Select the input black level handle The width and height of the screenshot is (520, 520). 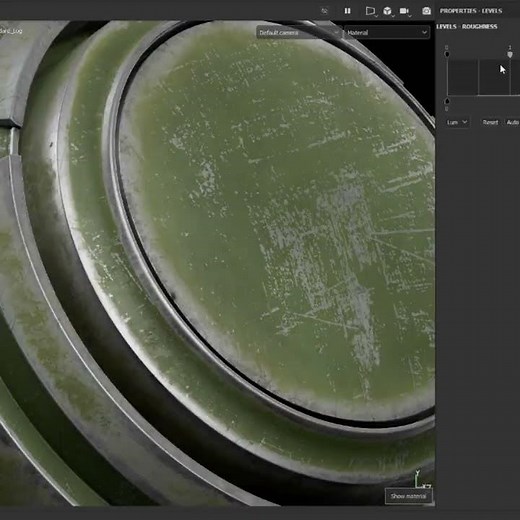pyautogui.click(x=447, y=54)
